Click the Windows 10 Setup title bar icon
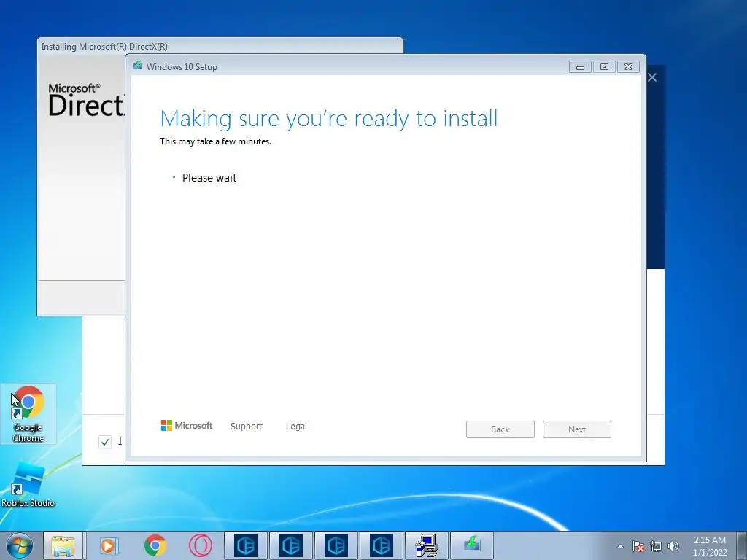Screen dimensions: 747x560 [x=138, y=66]
